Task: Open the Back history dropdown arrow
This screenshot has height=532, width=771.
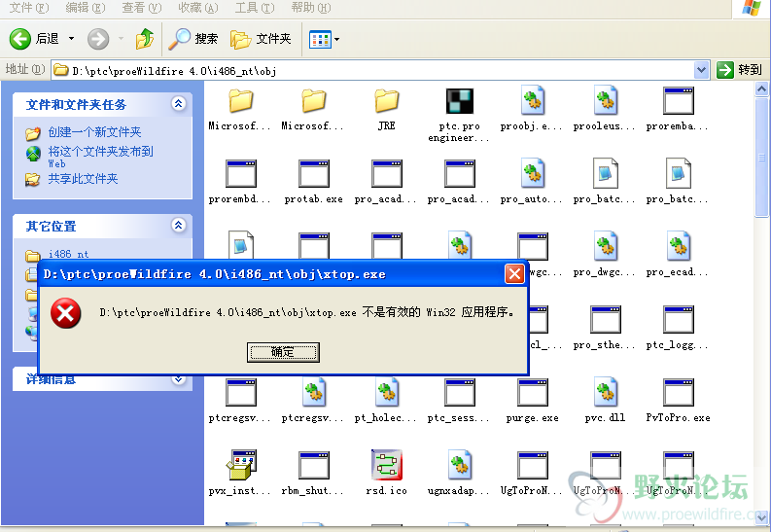Action: (x=71, y=39)
